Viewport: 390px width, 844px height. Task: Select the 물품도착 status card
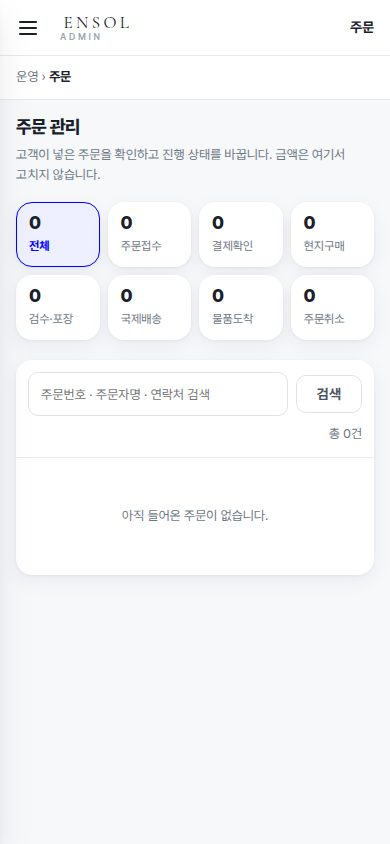(x=241, y=308)
